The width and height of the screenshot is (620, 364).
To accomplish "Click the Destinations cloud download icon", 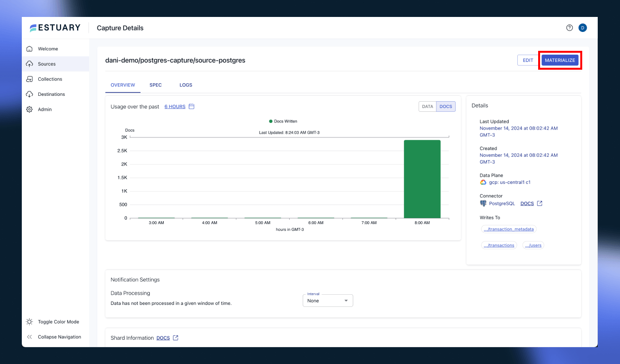I will coord(30,94).
